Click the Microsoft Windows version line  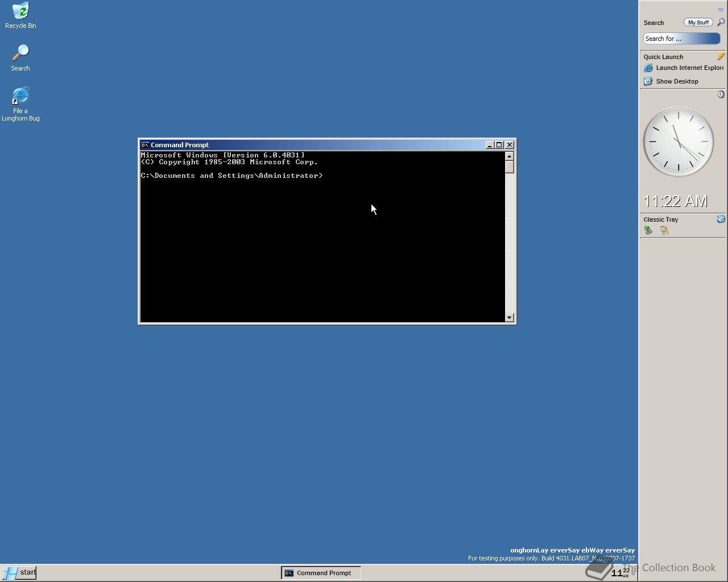(x=223, y=155)
